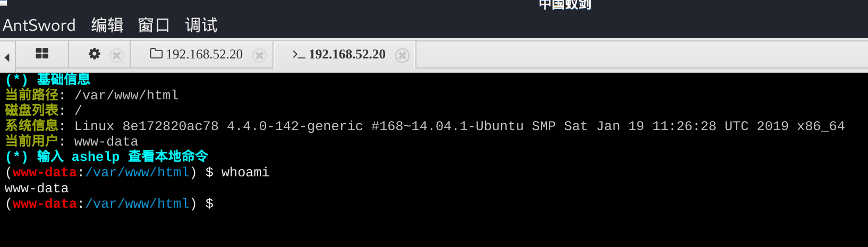The height and width of the screenshot is (247, 868).
Task: Close the terminal 192.168.52.20 tab
Action: 402,55
